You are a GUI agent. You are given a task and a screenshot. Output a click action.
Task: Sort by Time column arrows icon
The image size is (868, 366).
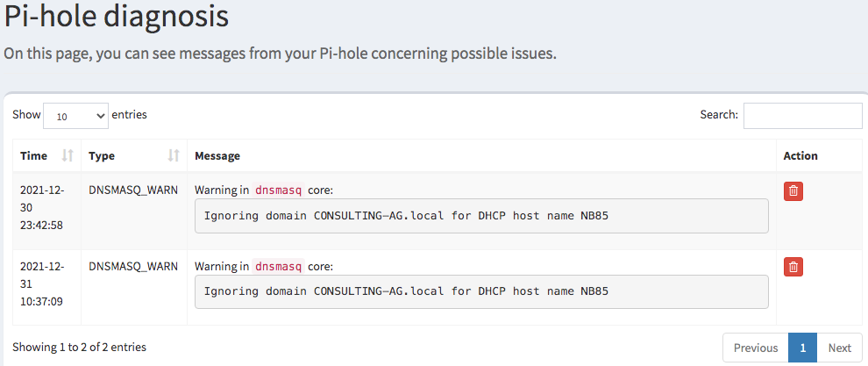[x=68, y=156]
